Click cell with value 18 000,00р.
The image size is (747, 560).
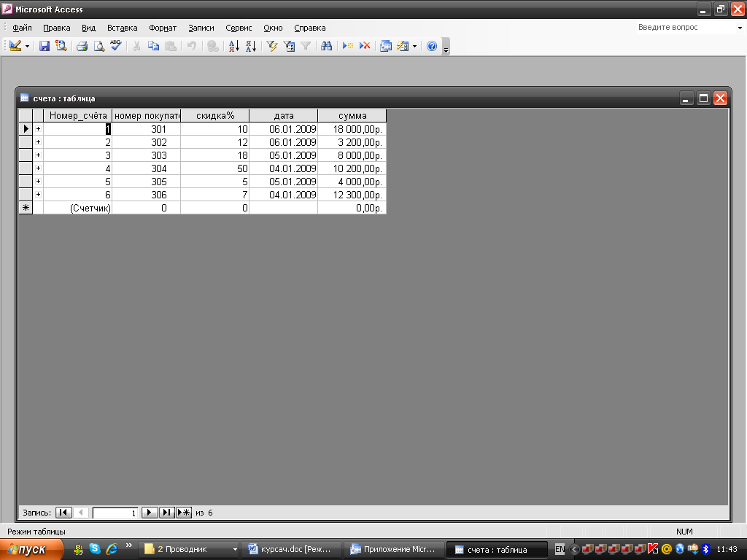352,129
